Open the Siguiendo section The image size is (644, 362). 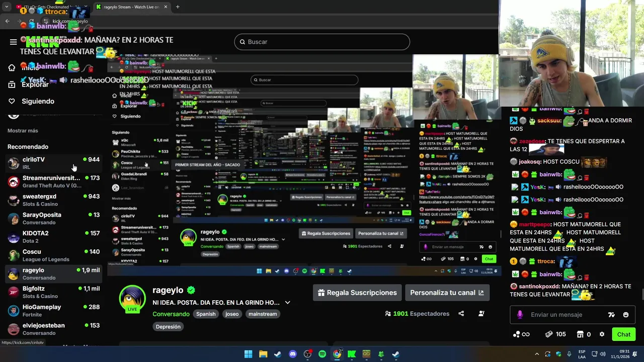point(31,101)
